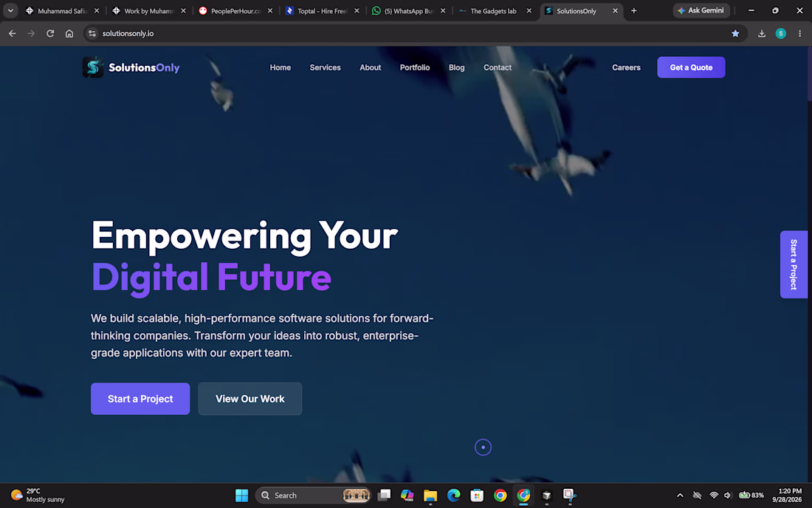Switch to the Toptal tab
812x508 pixels.
tap(323, 10)
